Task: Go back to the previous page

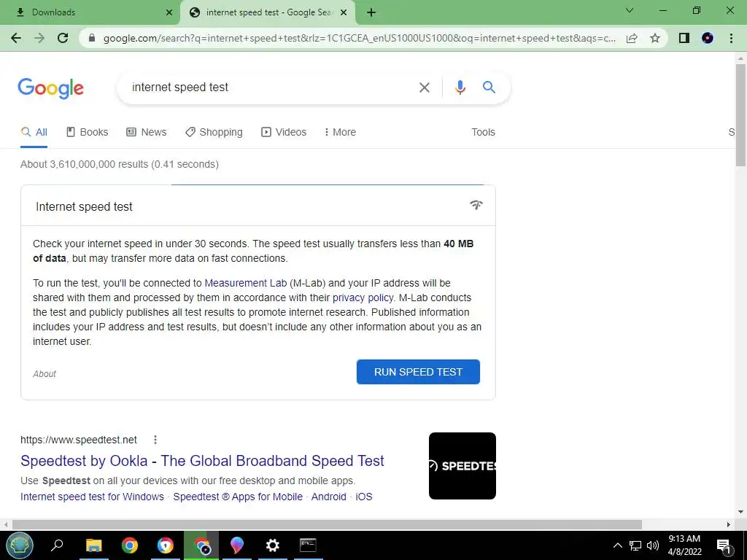Action: [16, 38]
